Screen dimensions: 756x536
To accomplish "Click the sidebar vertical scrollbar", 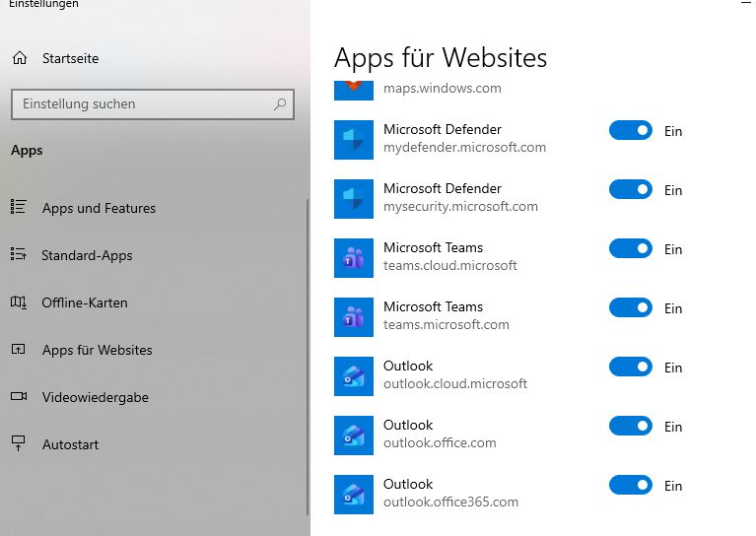I will pos(308,357).
